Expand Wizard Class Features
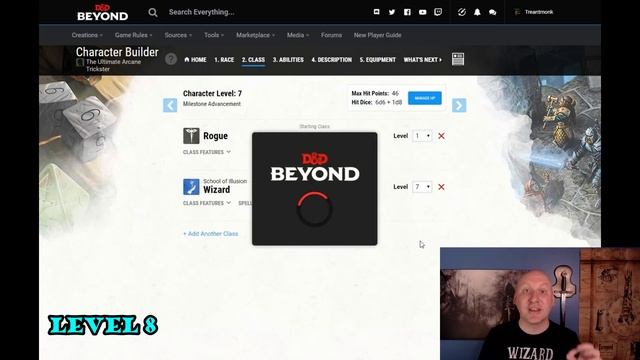The width and height of the screenshot is (640, 360). pos(207,203)
